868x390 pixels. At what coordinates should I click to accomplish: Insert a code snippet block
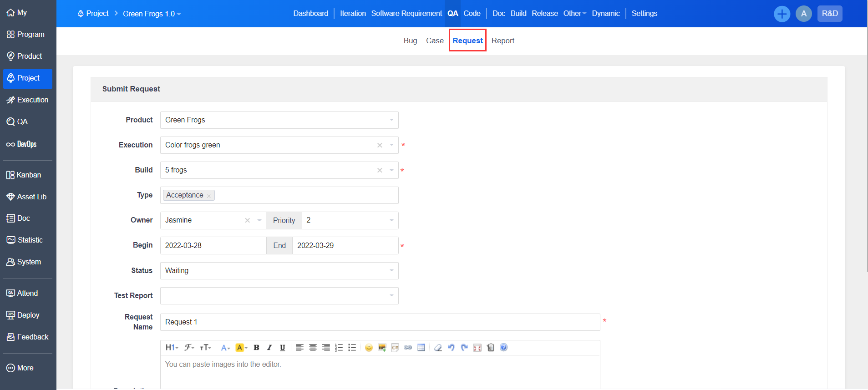pos(395,348)
